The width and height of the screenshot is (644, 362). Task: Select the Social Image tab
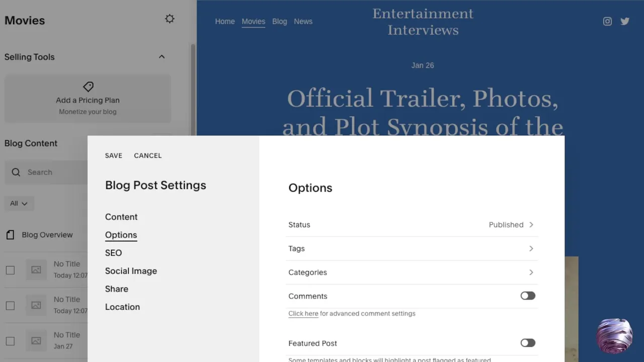coord(131,271)
